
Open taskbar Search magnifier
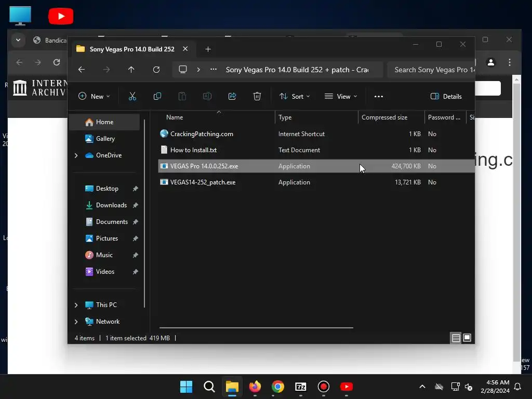(x=209, y=387)
